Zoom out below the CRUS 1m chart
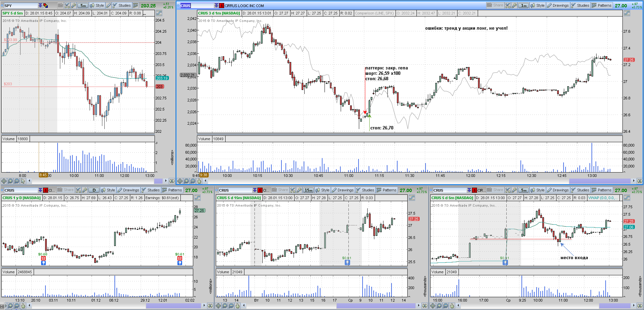 coord(193,181)
